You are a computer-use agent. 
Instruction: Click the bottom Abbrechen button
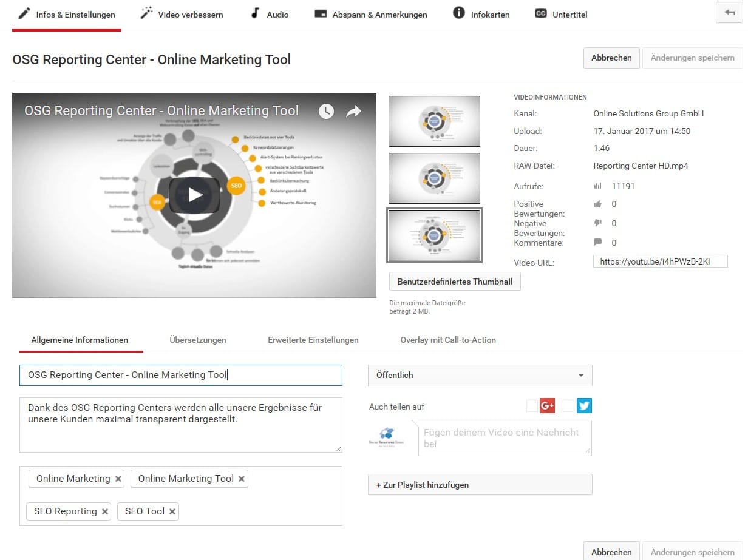[611, 551]
